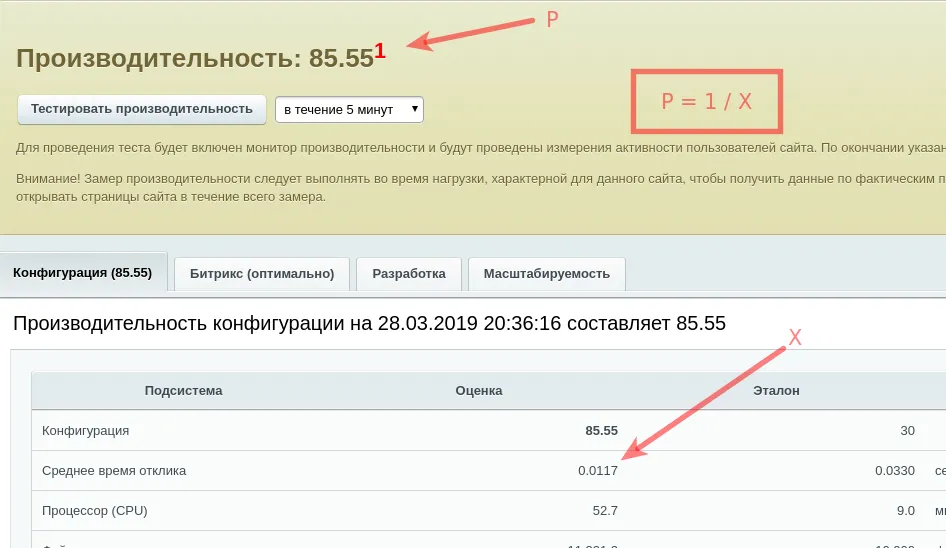Screen dimensions: 946x548
Task: Select the Среднее время отклика row label
Action: pos(114,470)
